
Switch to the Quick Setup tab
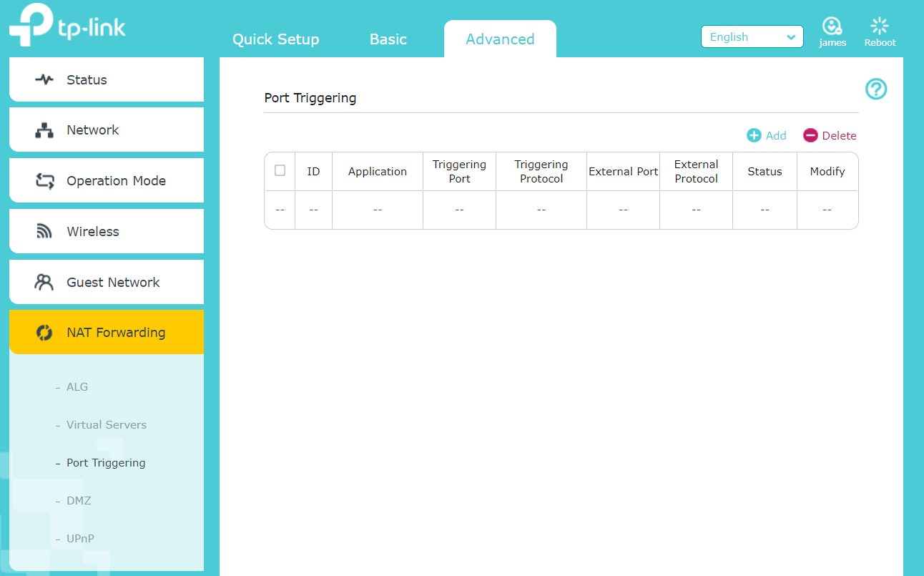[x=275, y=39]
